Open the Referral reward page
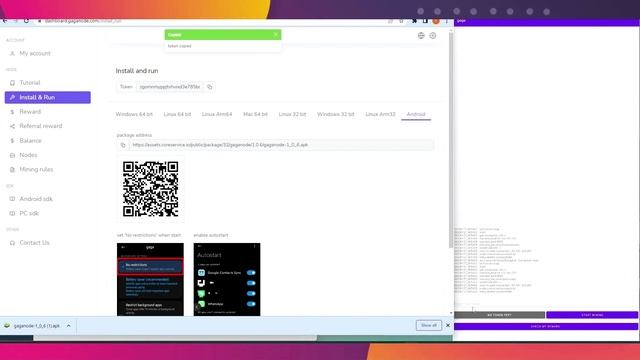Viewport: 640px width, 360px height. pyautogui.click(x=40, y=126)
